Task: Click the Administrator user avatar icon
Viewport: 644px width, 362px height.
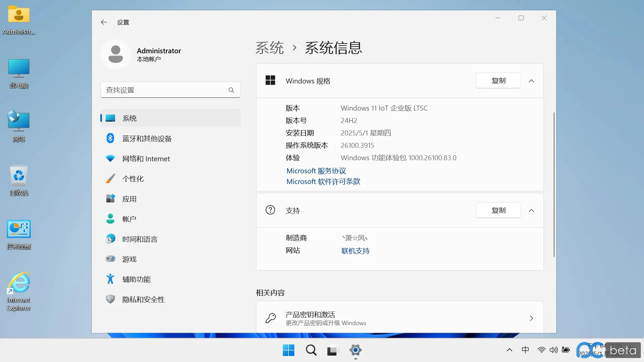Action: click(116, 54)
